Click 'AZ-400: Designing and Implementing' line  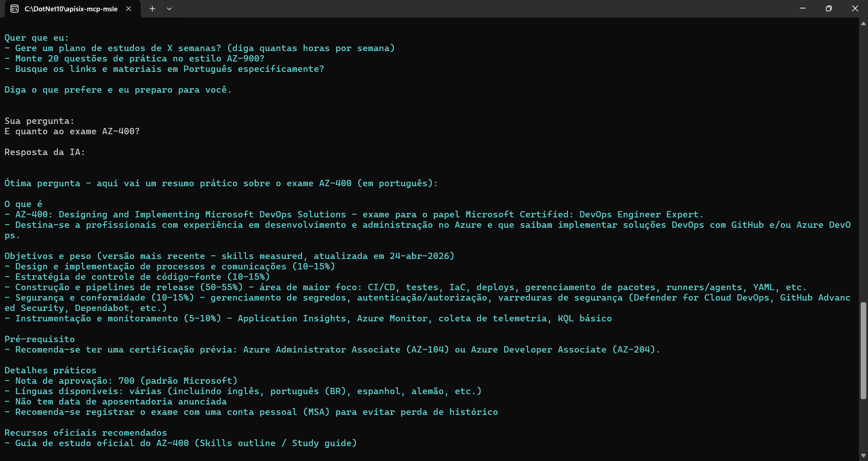click(x=354, y=215)
